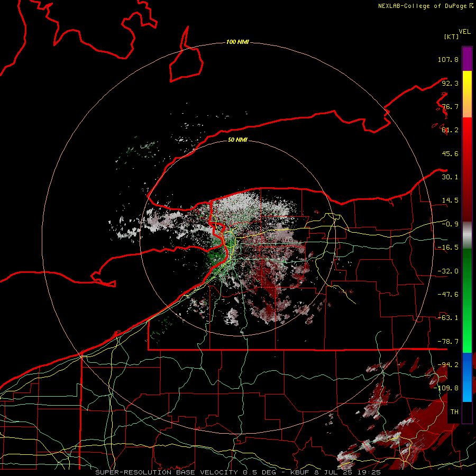Pick the gray near-zero segment of the color bar
Viewport: 476px width, 476px height.
[467, 235]
